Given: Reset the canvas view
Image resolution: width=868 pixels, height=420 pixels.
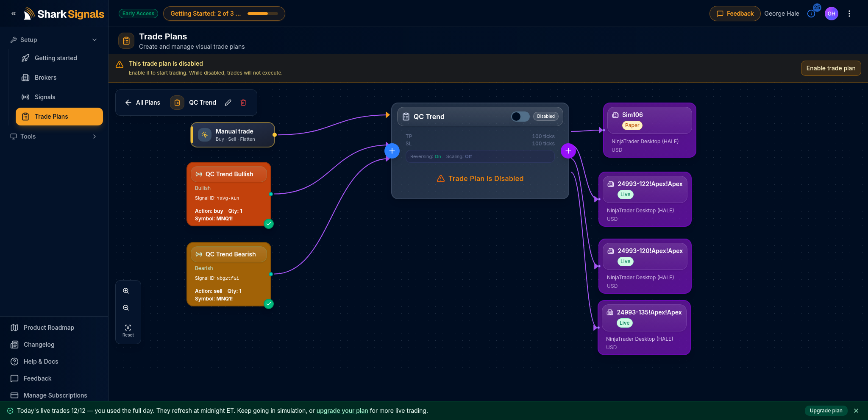Looking at the screenshot, I should [128, 331].
